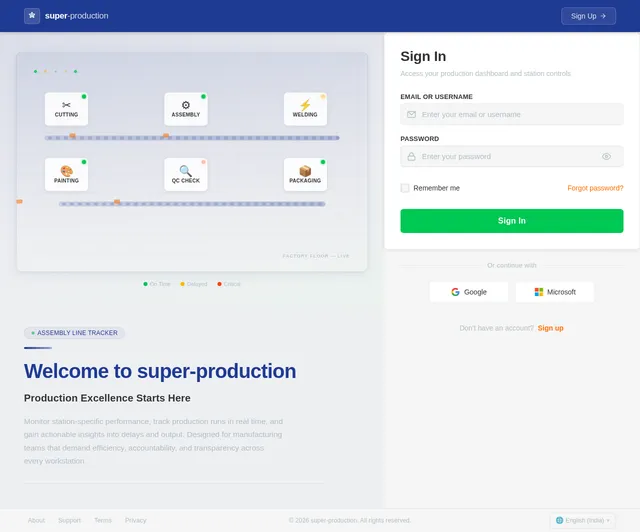The width and height of the screenshot is (640, 532).
Task: Click the Google logo sign-in option
Action: point(469,292)
